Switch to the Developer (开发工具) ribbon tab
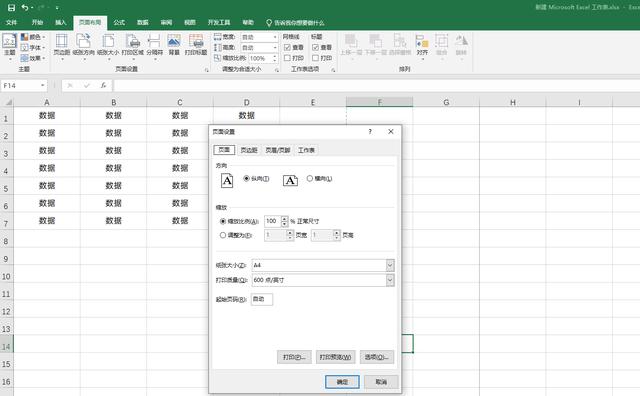Viewport: 640px width, 396px height. [219, 22]
